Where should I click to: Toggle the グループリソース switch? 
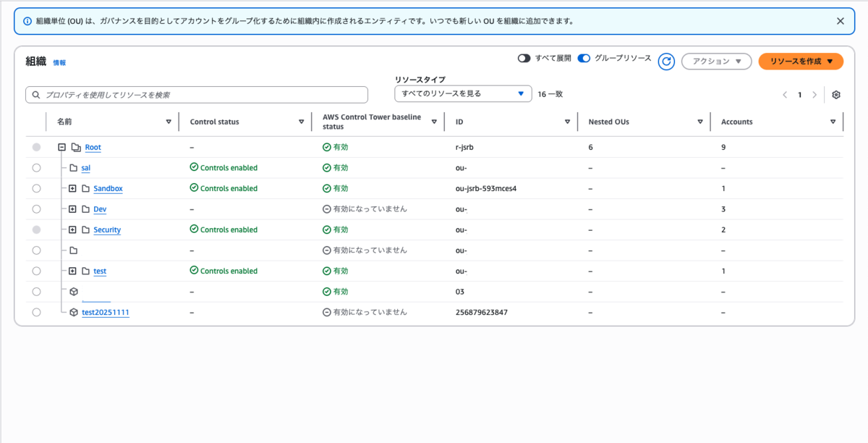pos(584,59)
